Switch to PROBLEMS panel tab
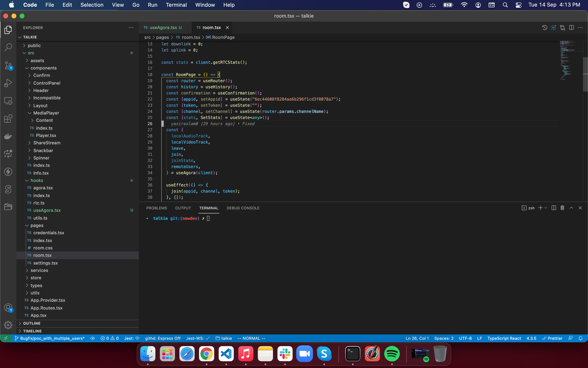Viewport: 588px width, 368px height. click(156, 208)
